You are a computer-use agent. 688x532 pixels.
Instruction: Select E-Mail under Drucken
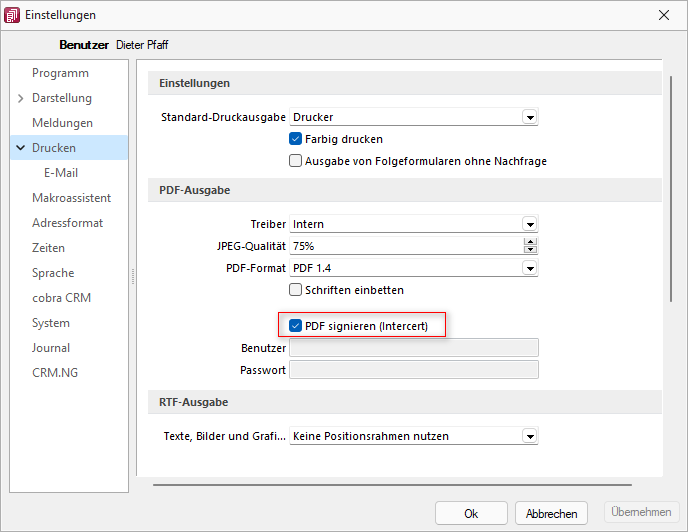[61, 173]
